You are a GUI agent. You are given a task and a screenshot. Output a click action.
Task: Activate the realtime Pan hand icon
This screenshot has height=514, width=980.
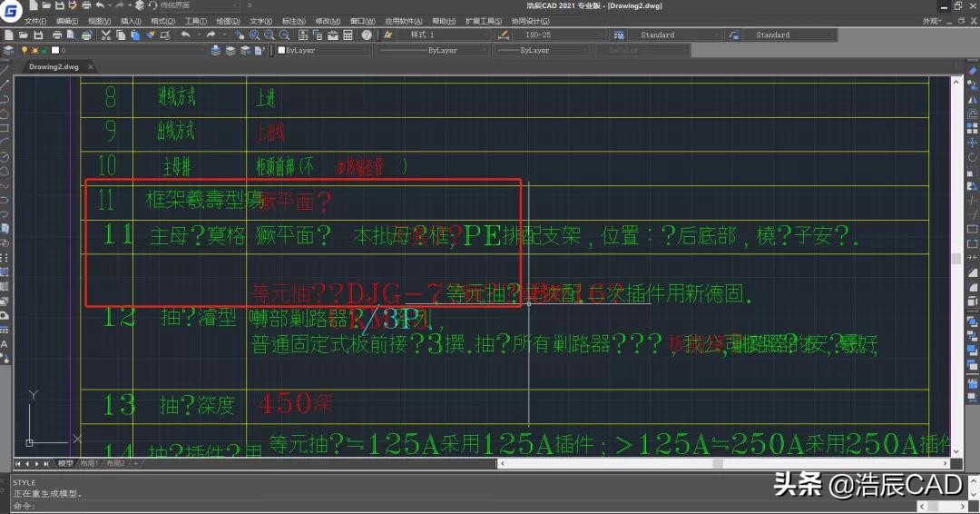(x=240, y=35)
